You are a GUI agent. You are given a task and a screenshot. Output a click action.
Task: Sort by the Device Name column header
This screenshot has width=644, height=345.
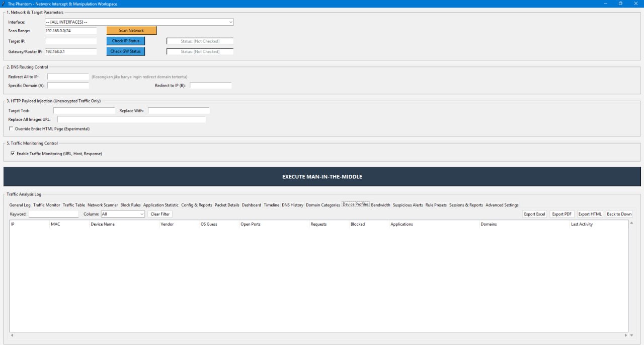124,224
